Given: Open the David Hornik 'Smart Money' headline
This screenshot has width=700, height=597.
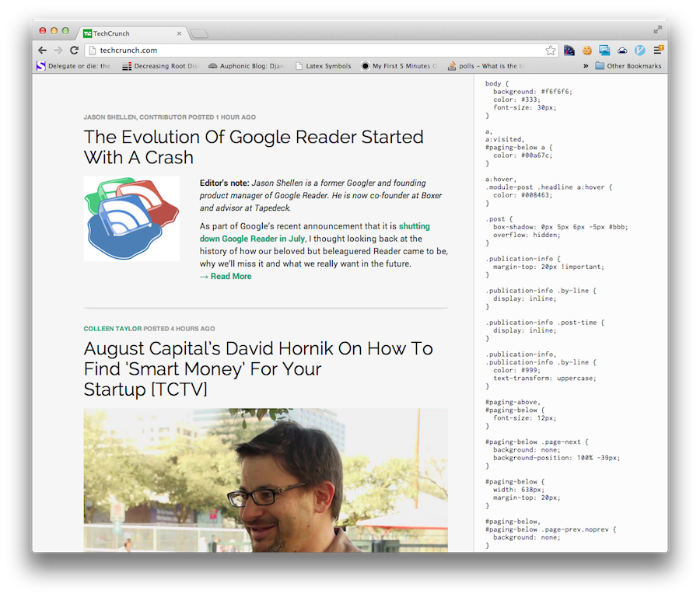Looking at the screenshot, I should tap(258, 369).
